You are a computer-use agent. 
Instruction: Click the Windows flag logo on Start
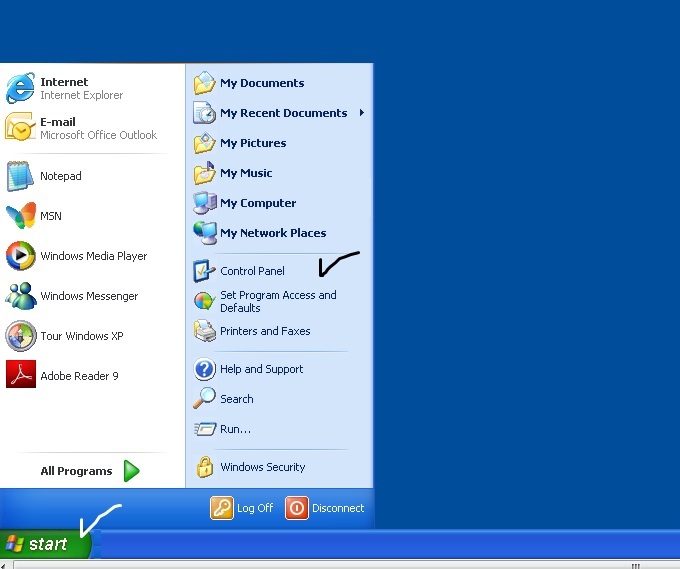[x=15, y=543]
